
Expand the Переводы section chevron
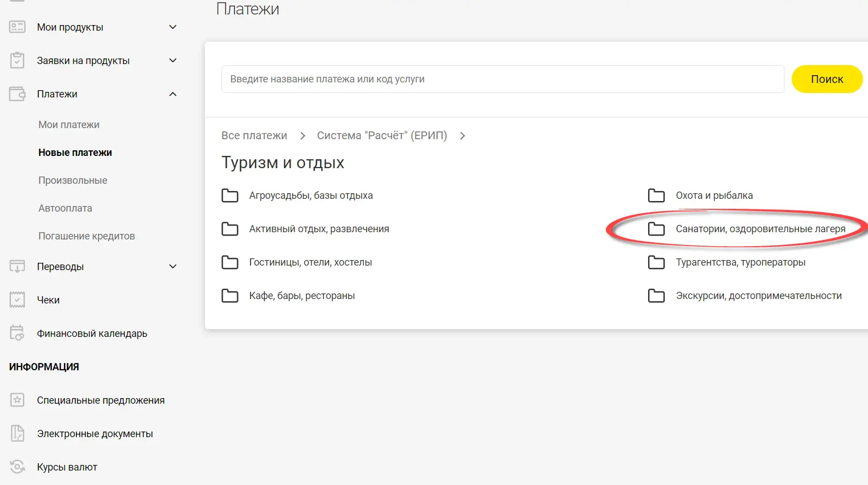(173, 267)
